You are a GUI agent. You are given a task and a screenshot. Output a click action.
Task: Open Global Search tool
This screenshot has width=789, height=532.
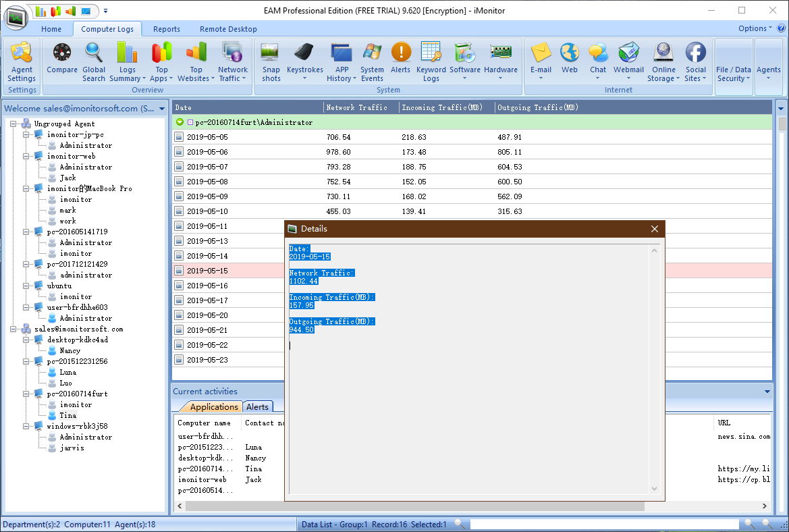[94, 62]
